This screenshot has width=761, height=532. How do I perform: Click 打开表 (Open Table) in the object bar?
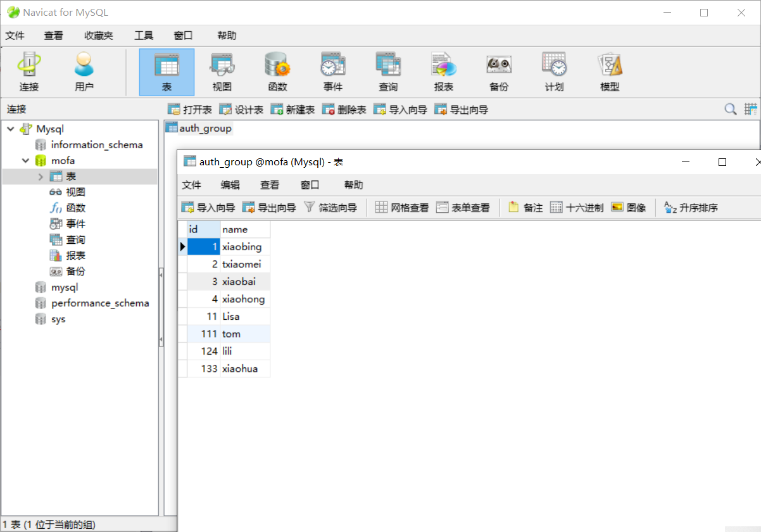tap(190, 110)
